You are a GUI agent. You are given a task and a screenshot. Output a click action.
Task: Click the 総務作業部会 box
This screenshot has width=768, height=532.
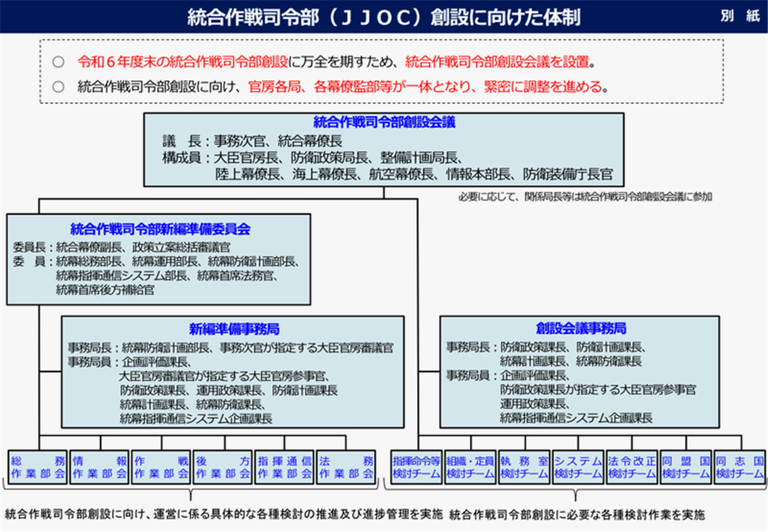click(39, 468)
